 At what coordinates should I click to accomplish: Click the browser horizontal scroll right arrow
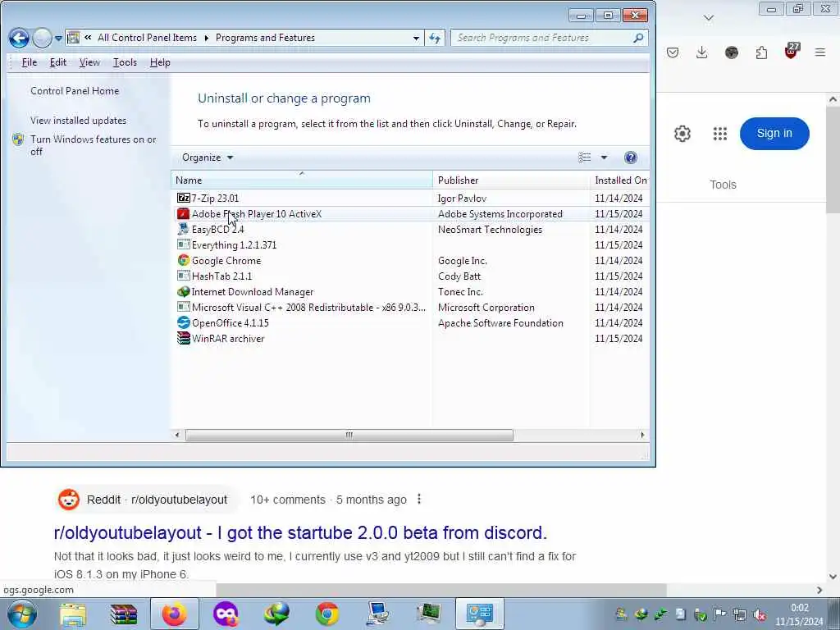pyautogui.click(x=819, y=590)
